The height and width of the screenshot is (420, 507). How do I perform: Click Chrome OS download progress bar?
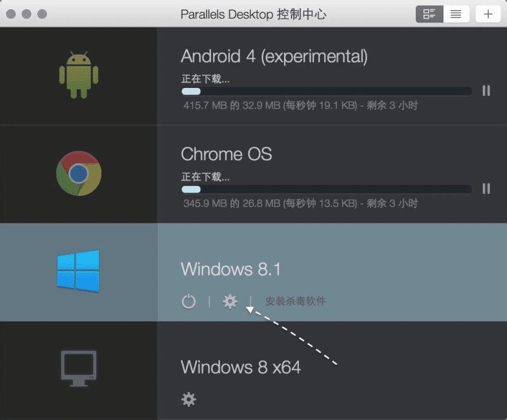coord(326,189)
